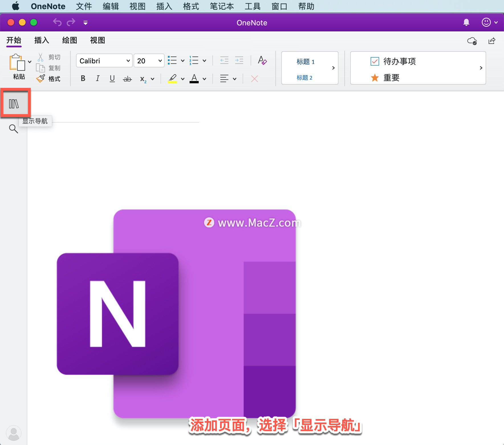Switch to the 视图 ribbon tab
The image size is (504, 445).
click(97, 41)
